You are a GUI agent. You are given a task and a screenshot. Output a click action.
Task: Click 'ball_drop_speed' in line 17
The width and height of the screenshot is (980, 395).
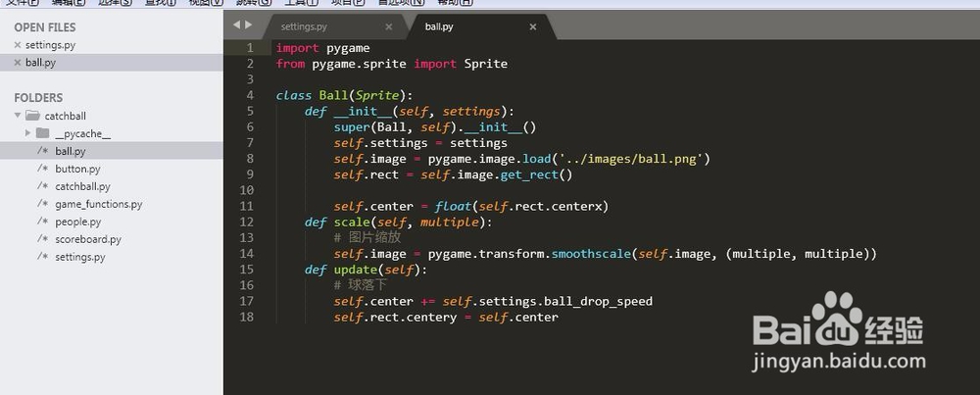pos(598,301)
